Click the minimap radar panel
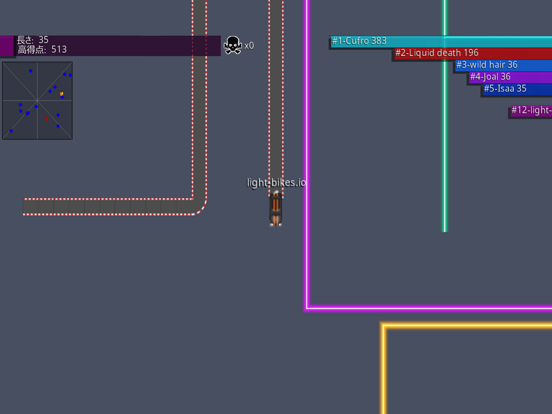 coord(37,101)
